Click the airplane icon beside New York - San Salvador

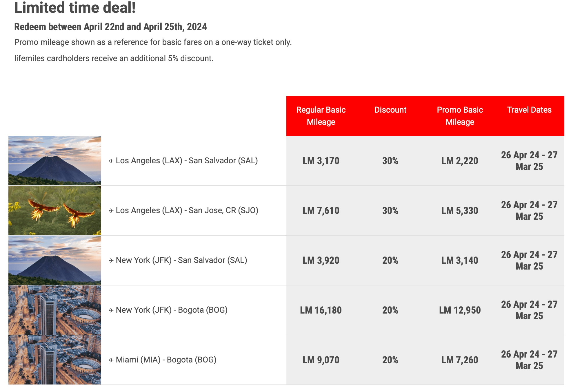click(111, 261)
